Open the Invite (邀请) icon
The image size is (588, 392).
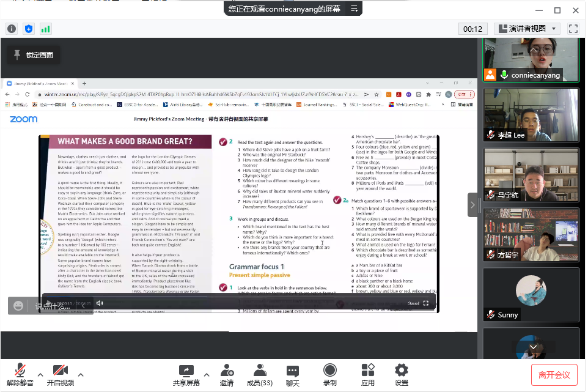tap(227, 374)
